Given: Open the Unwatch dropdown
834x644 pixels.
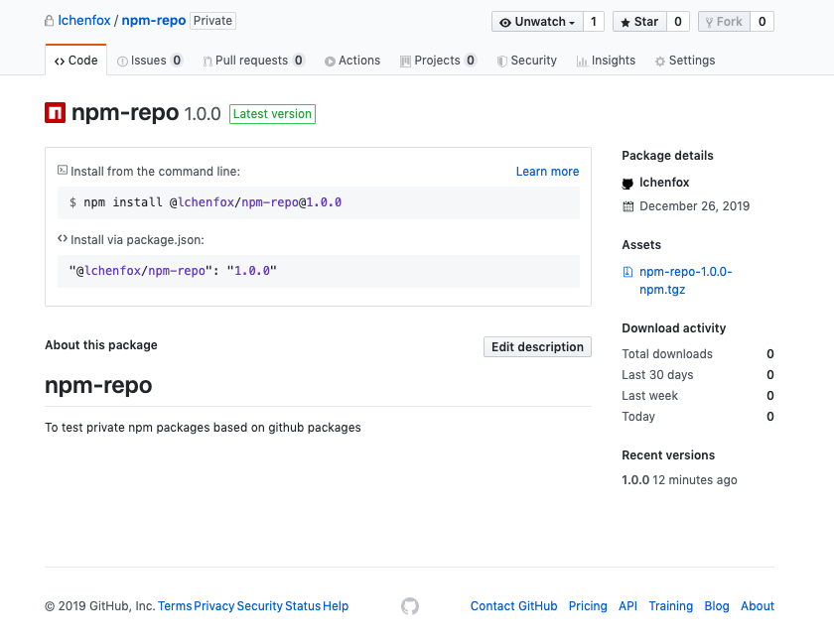Looking at the screenshot, I should pos(536,22).
